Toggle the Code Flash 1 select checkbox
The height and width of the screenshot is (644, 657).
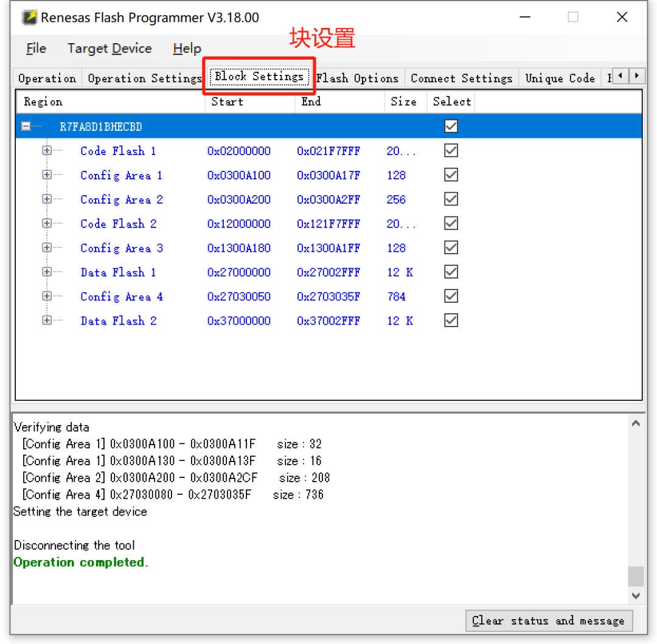click(451, 151)
